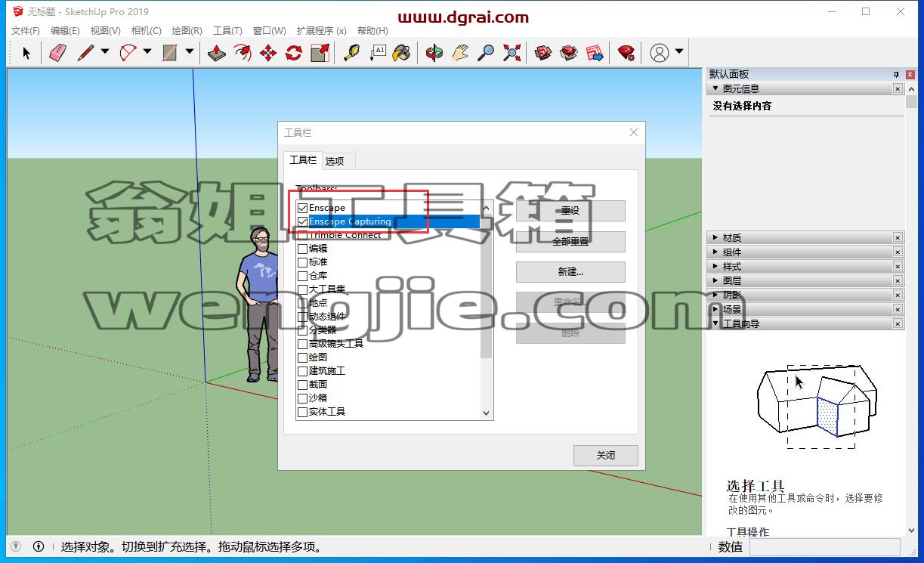
Task: Open the Shape tool dropdown arrow
Action: (x=189, y=53)
